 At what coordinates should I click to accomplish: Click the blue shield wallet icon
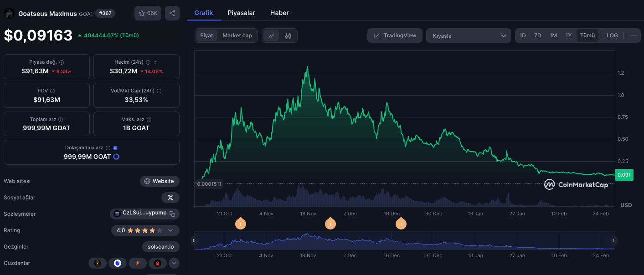click(x=118, y=263)
